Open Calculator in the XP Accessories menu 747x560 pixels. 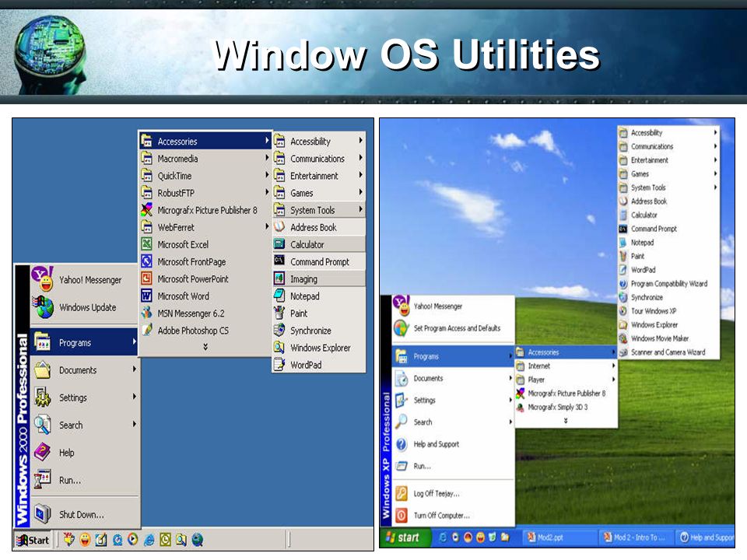point(668,215)
